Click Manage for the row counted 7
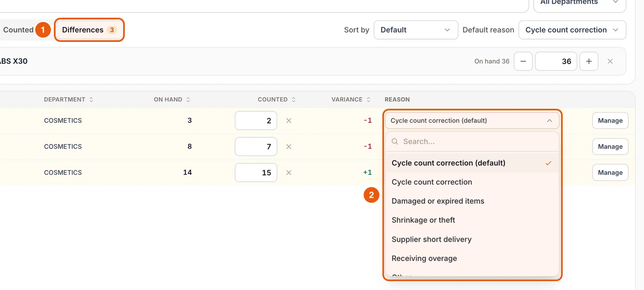Image resolution: width=644 pixels, height=290 pixels. coord(610,147)
